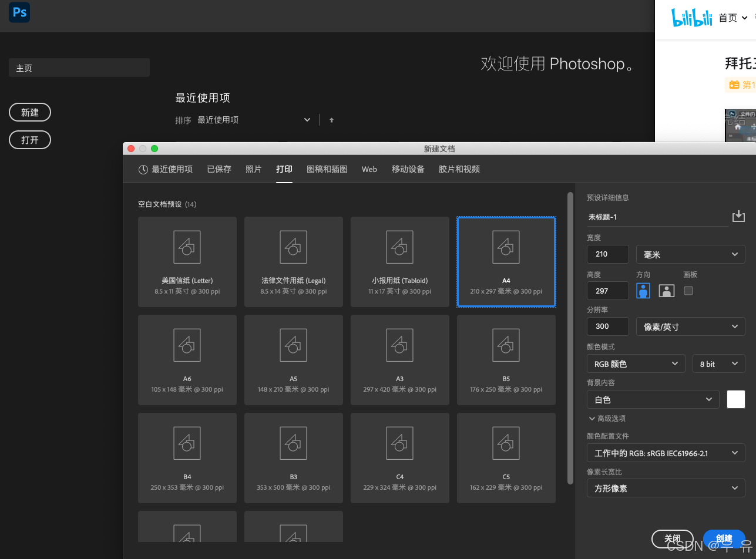Screen dimensions: 756x559
Task: Switch to the 照片 tab
Action: click(254, 169)
